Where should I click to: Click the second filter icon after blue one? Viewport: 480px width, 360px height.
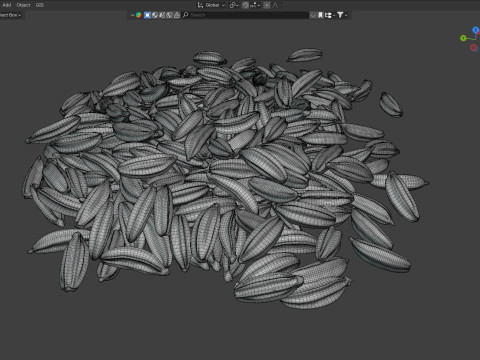pos(155,15)
